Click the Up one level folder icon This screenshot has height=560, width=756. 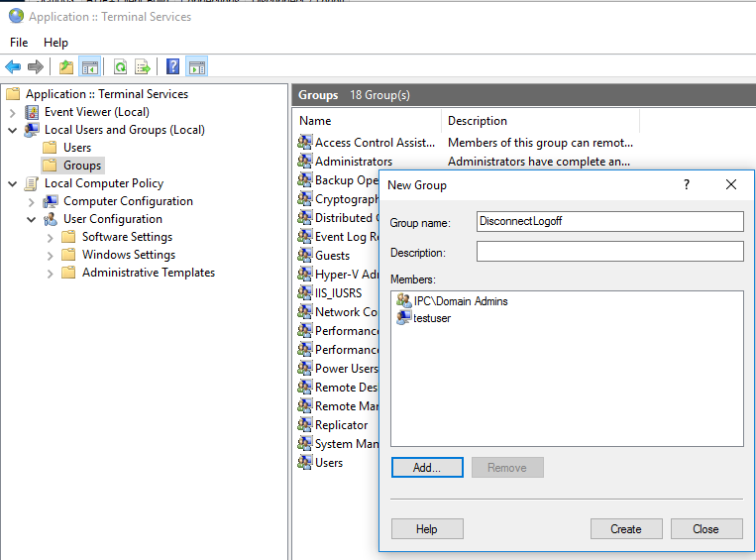coord(65,67)
